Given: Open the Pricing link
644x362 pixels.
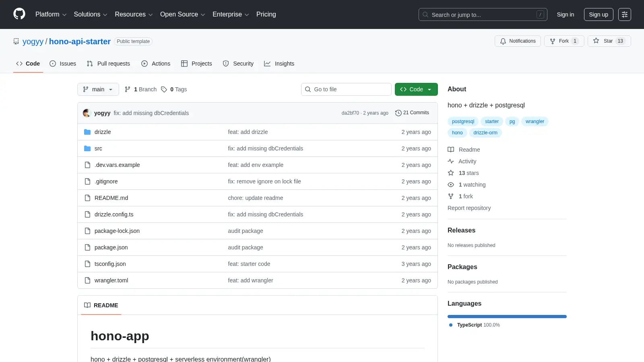Looking at the screenshot, I should (x=266, y=14).
